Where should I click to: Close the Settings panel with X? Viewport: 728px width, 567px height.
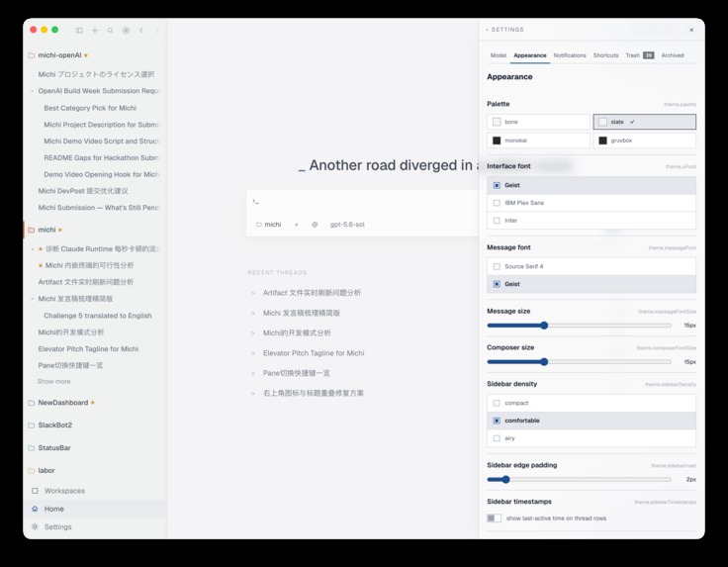click(691, 30)
